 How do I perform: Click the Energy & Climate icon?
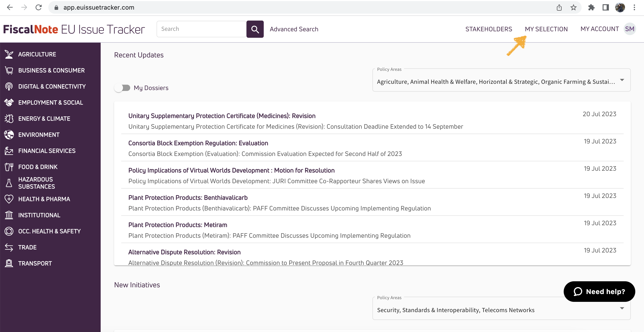(9, 119)
